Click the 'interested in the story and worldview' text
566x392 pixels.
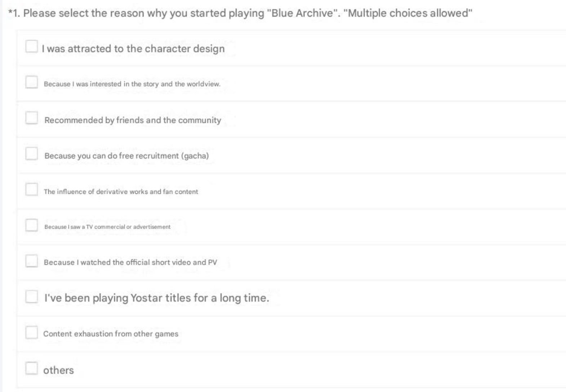click(132, 84)
